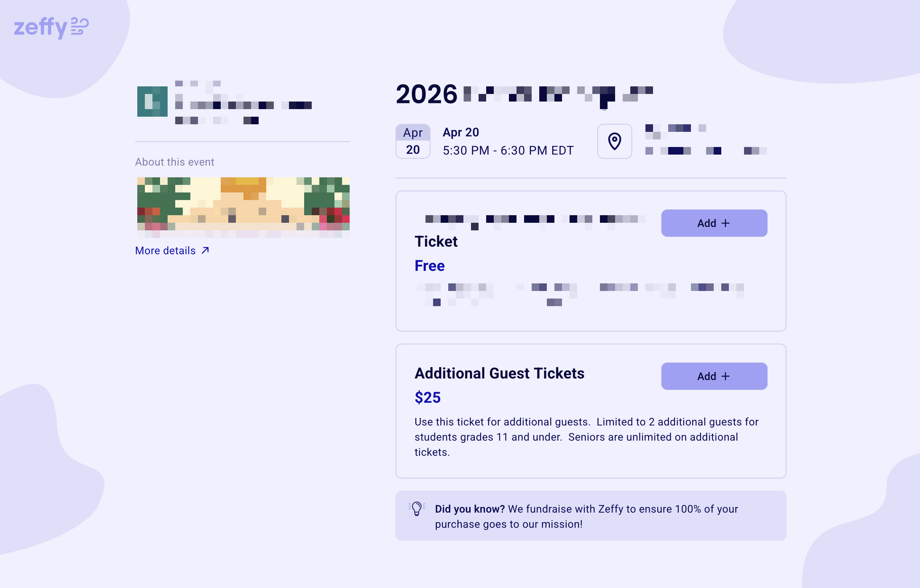Click the About this event heading
The image size is (920, 588).
click(174, 162)
